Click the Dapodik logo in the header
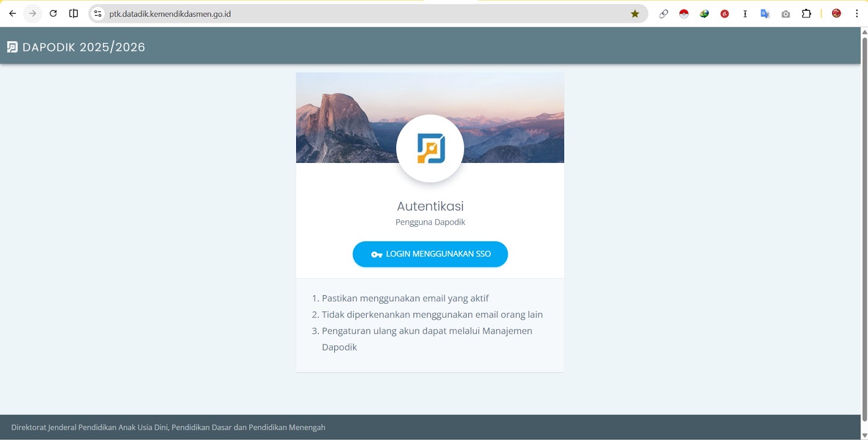The height and width of the screenshot is (440, 868). (x=12, y=47)
